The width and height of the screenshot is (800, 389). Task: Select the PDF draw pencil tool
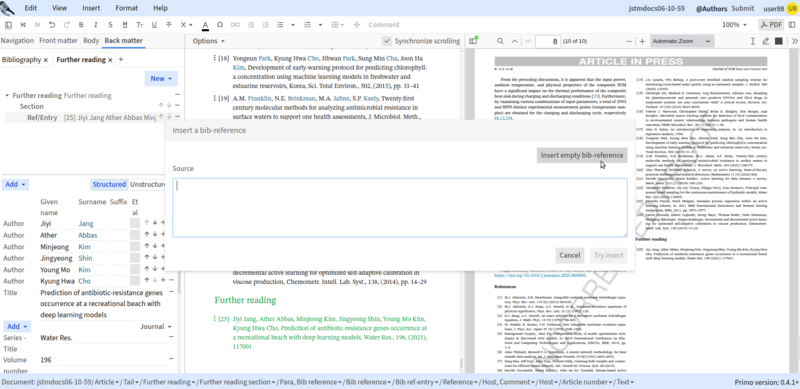coord(765,41)
